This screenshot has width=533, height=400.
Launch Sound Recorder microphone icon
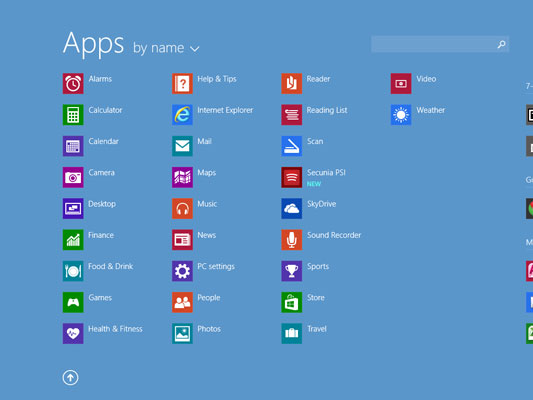(292, 240)
